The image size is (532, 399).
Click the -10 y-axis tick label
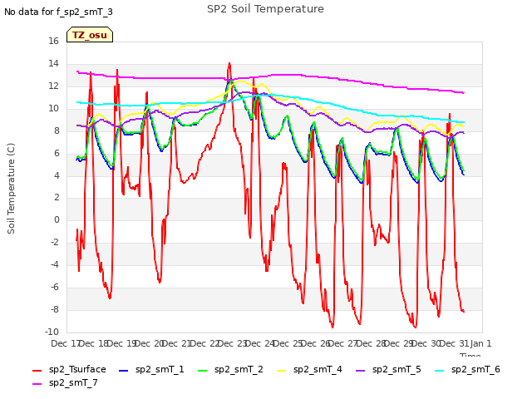coord(52,332)
